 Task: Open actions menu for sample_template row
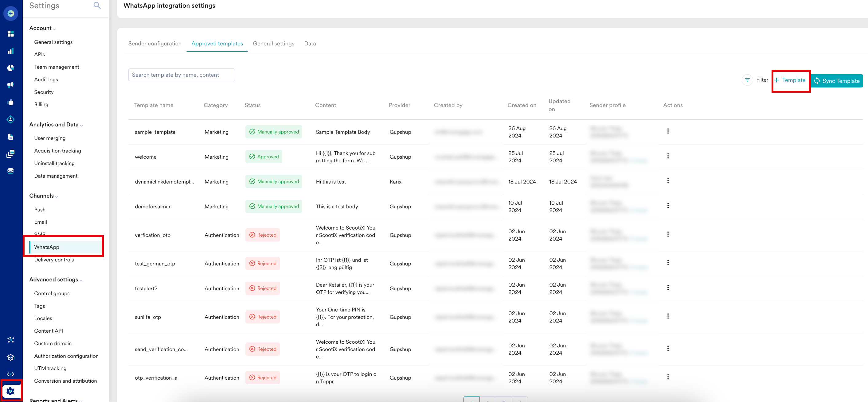pos(667,131)
